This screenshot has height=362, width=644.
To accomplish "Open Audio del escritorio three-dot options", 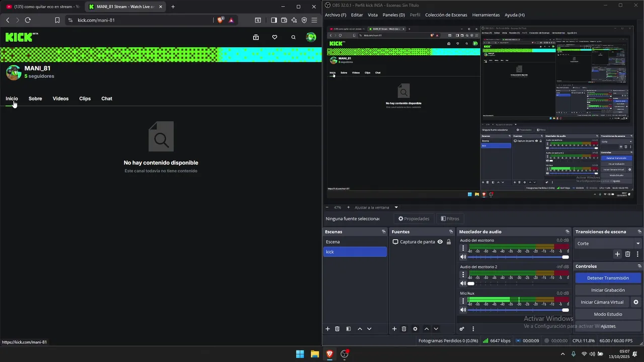I will (x=463, y=248).
